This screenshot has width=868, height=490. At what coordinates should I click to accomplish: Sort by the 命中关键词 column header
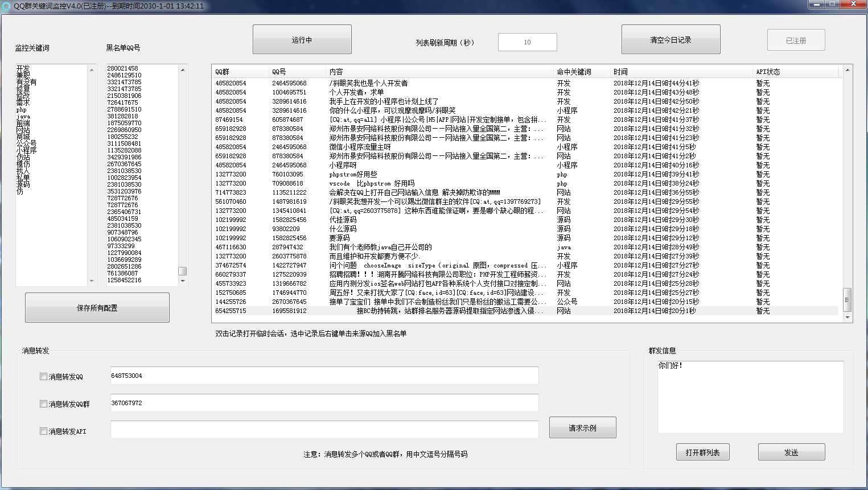pyautogui.click(x=582, y=72)
